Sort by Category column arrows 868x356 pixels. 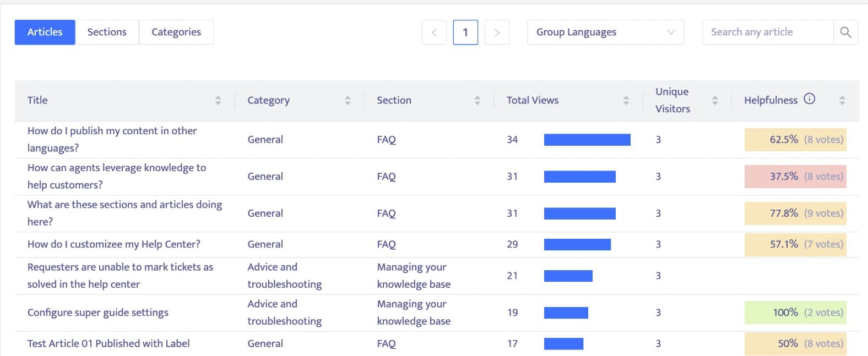348,100
